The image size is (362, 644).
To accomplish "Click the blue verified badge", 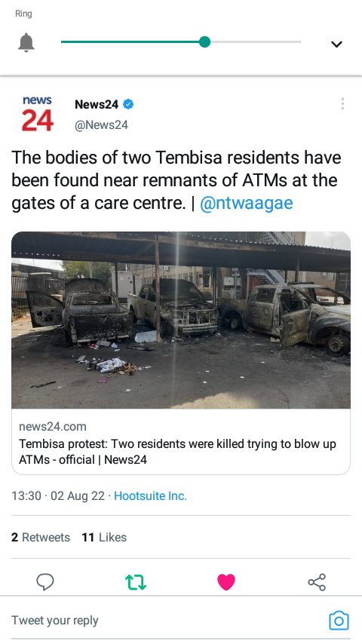I will (128, 104).
